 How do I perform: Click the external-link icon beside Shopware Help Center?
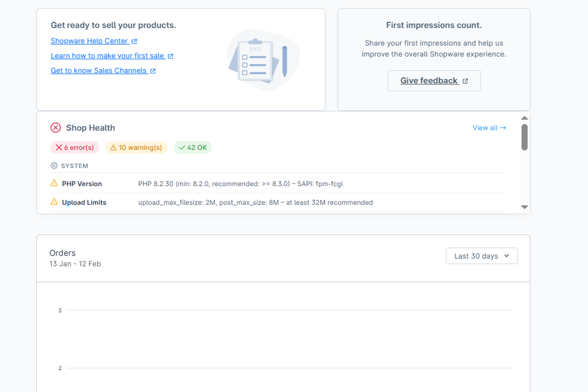tap(134, 41)
